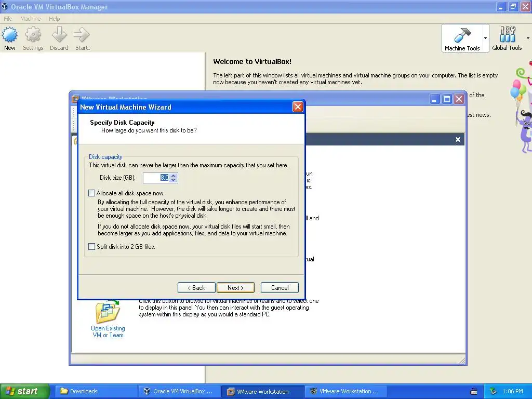Image resolution: width=532 pixels, height=399 pixels.
Task: Click Open Existing VM or Team icon
Action: (x=108, y=312)
